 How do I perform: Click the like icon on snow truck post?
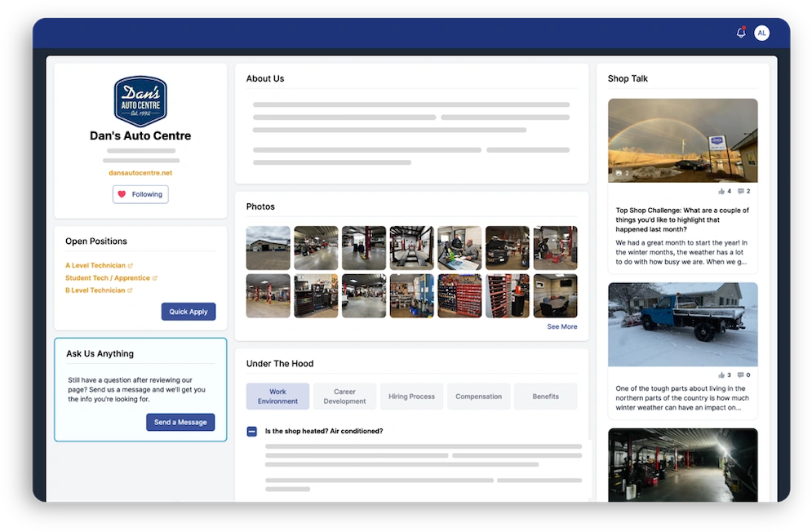click(x=721, y=375)
